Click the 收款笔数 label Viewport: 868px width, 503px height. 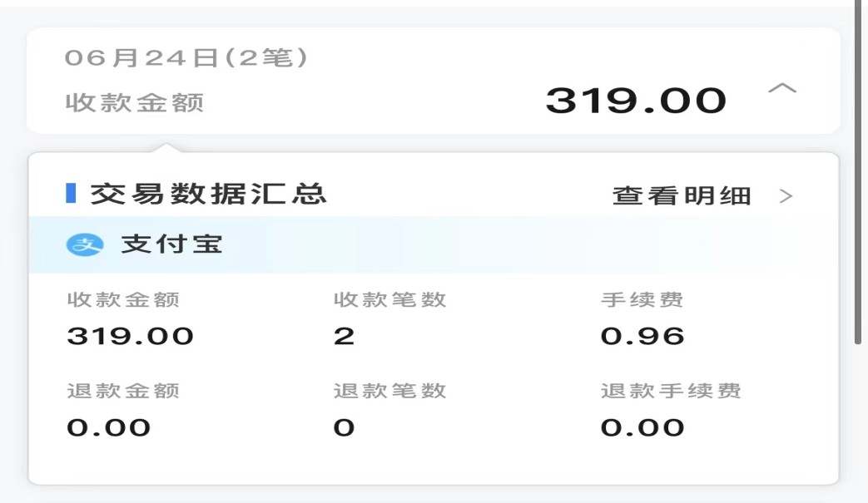tap(389, 300)
